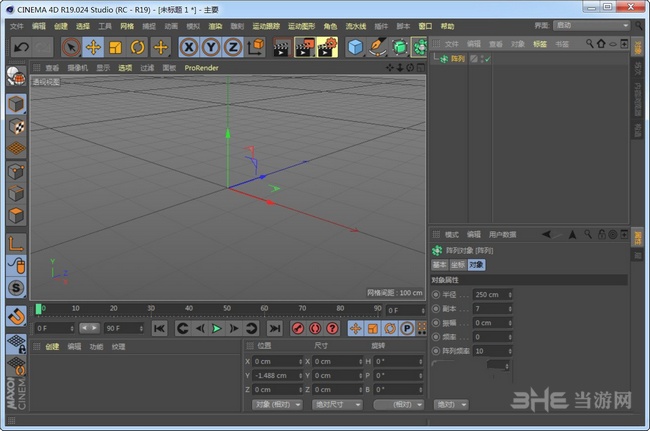Click the Render View clapperboard icon

(282, 47)
